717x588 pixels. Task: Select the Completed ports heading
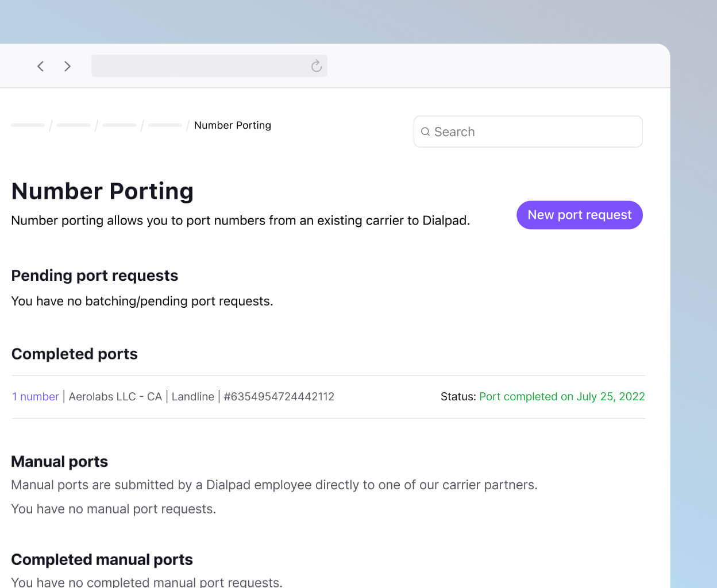click(74, 354)
